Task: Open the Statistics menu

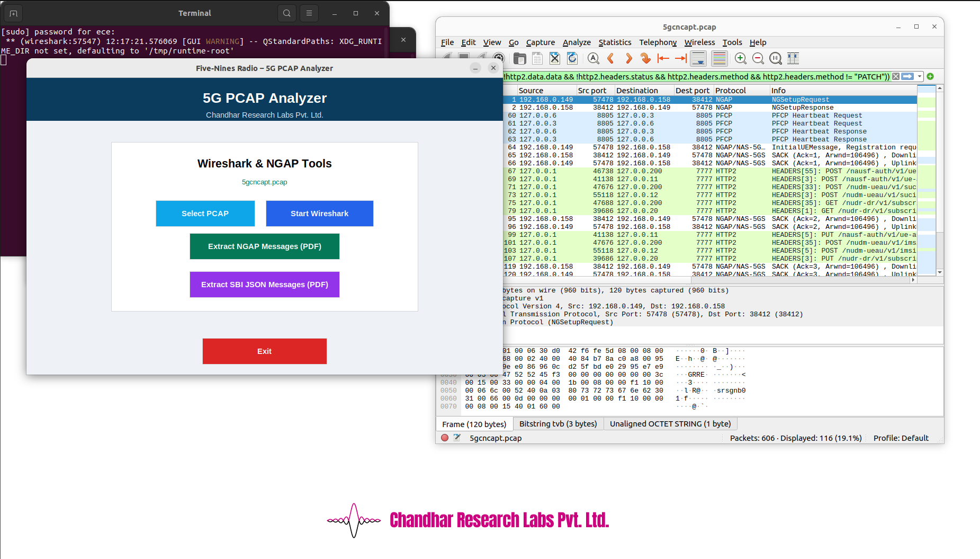Action: pos(615,42)
